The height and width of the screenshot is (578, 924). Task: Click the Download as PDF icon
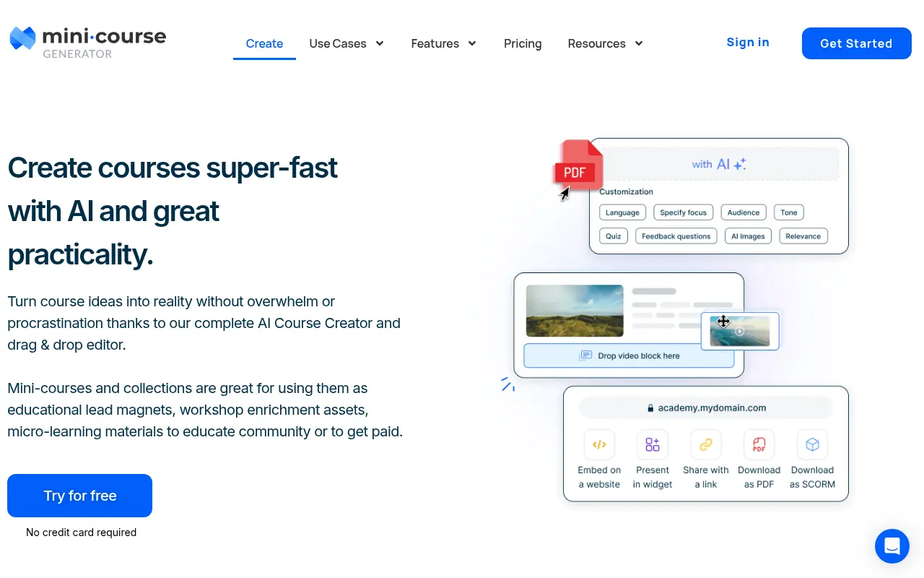(x=759, y=445)
